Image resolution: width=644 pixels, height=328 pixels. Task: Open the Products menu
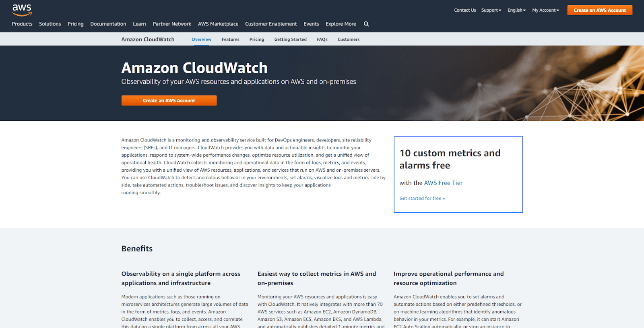pos(22,24)
